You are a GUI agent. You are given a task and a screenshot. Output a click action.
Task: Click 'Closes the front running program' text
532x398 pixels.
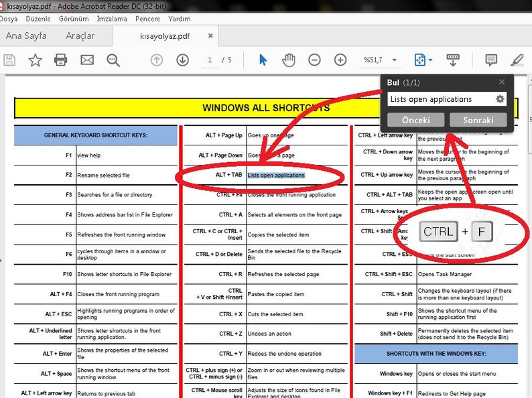click(118, 294)
